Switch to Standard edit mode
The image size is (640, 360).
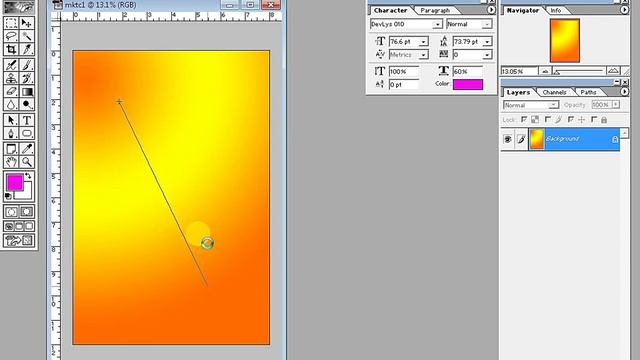[x=11, y=211]
